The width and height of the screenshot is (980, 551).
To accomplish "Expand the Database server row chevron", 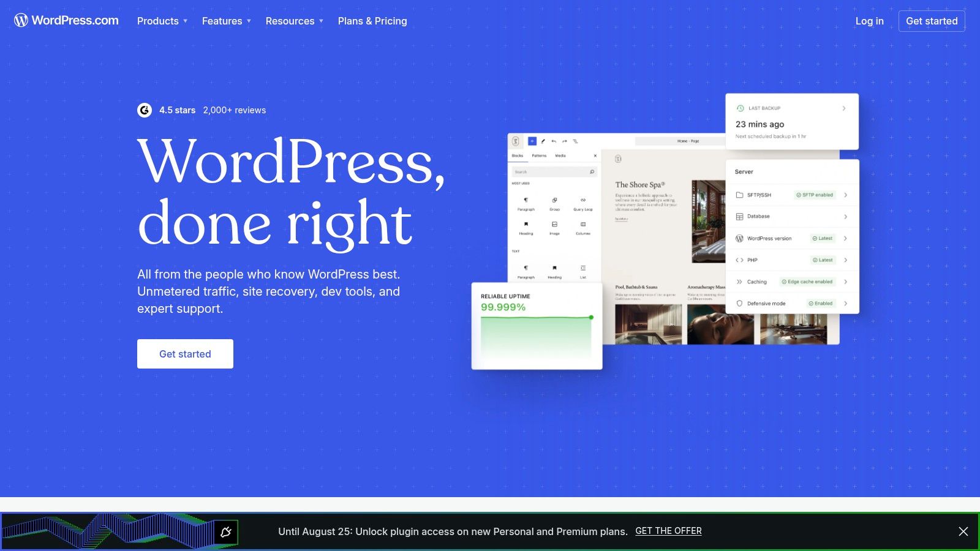I will tap(845, 216).
